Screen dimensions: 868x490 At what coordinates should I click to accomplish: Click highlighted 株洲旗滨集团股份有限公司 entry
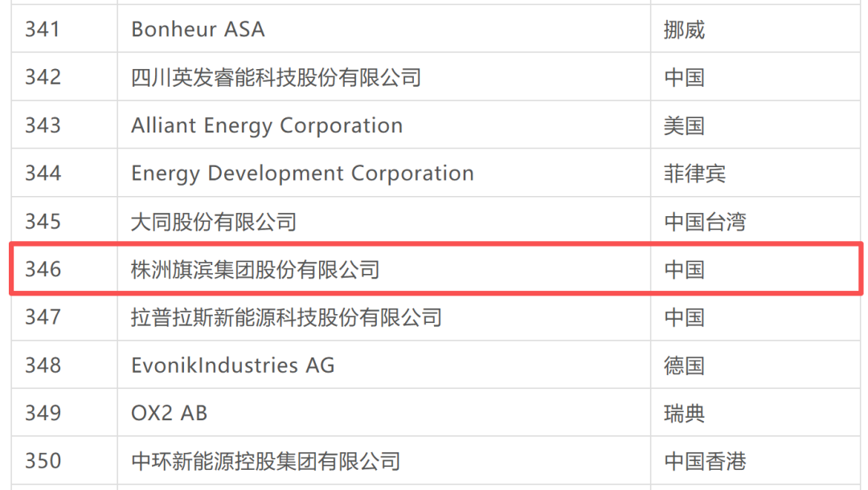point(255,270)
